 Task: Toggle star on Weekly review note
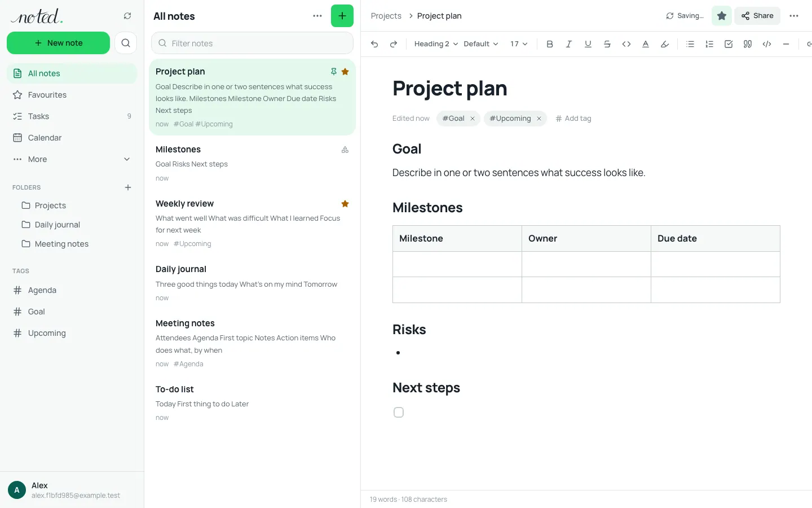pyautogui.click(x=345, y=204)
